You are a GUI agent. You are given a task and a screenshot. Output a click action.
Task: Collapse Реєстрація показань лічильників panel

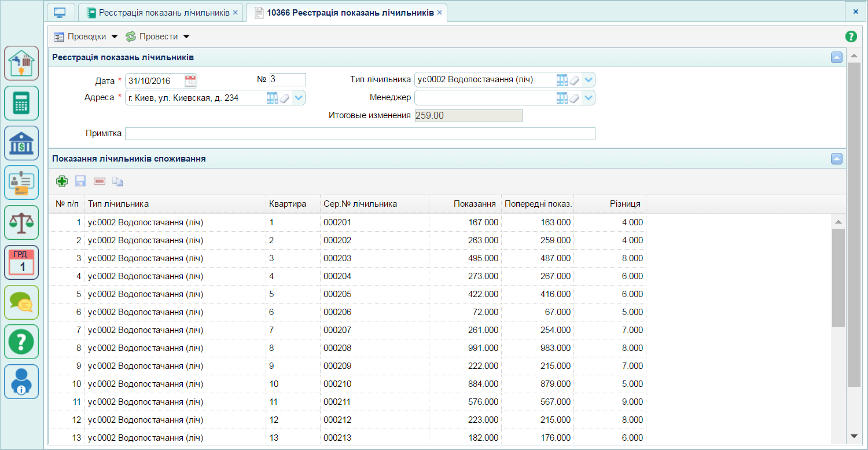[836, 57]
